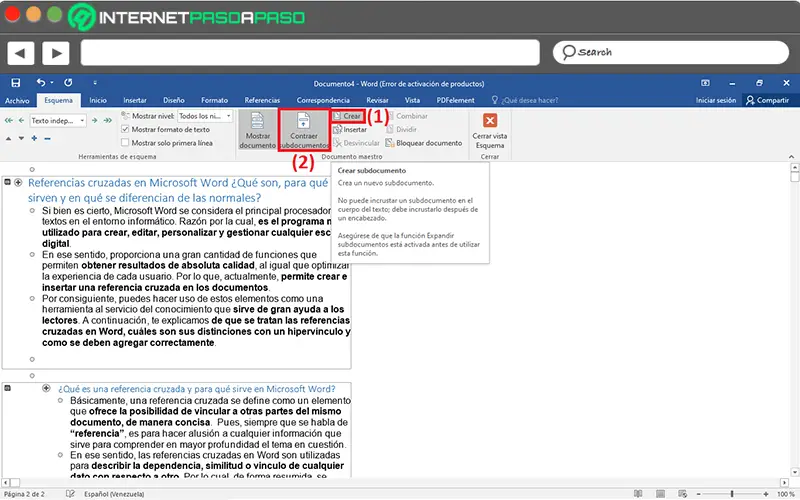Click the proofing/spelling check icon
The image size is (800, 500).
click(x=70, y=494)
